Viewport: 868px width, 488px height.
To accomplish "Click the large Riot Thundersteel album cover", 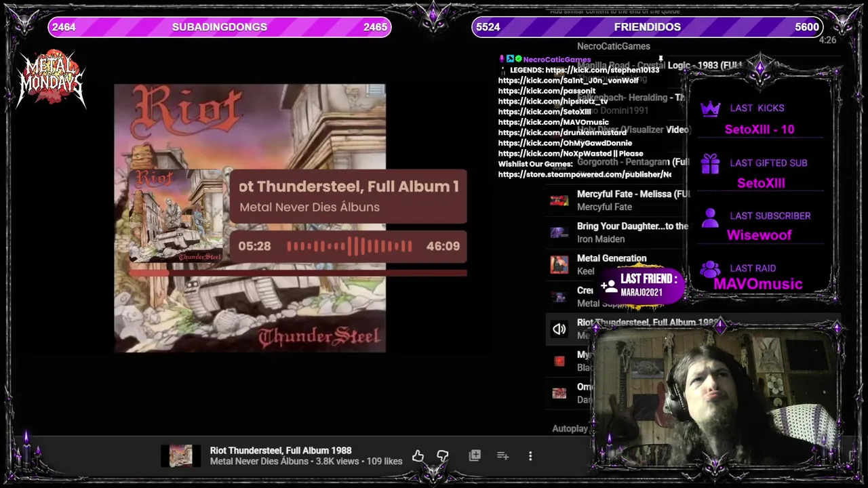I will coord(250,218).
